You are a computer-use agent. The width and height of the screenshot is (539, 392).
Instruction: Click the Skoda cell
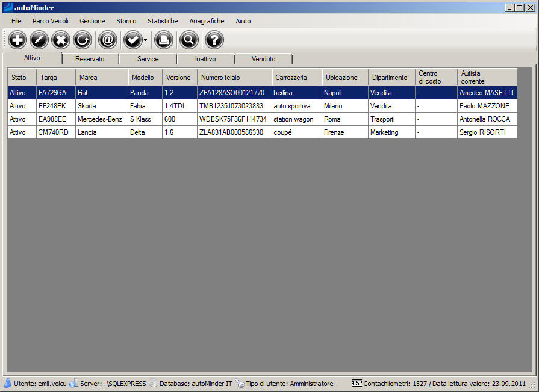101,106
